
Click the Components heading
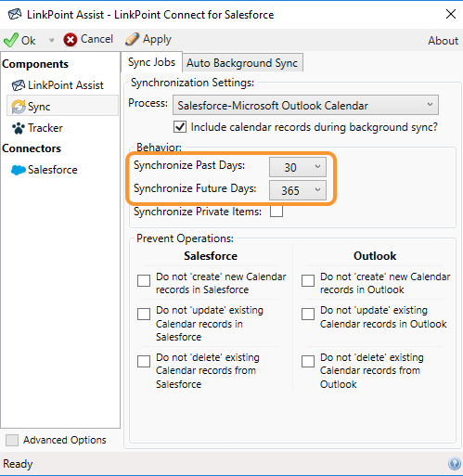(x=35, y=64)
